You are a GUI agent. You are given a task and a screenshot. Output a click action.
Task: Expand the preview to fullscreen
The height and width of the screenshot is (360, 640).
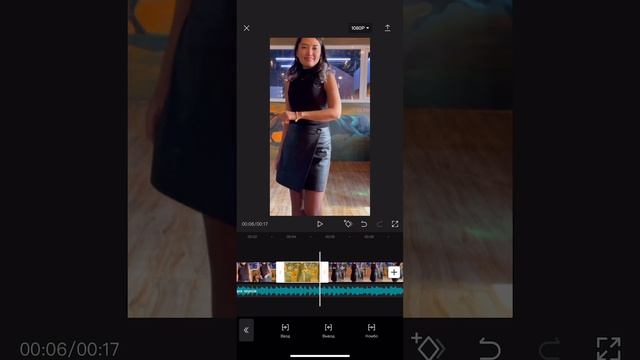point(395,224)
